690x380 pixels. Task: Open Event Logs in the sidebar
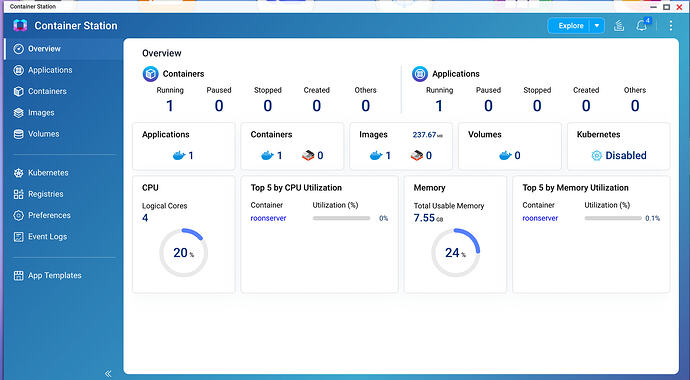click(x=62, y=237)
